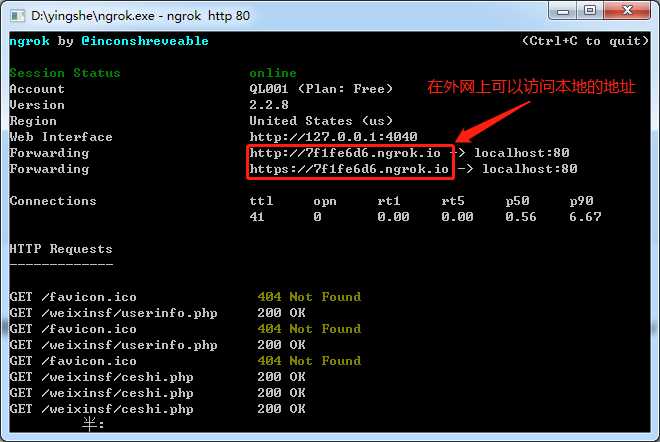The image size is (660, 442).
Task: Click the 'p90' column header
Action: [581, 201]
